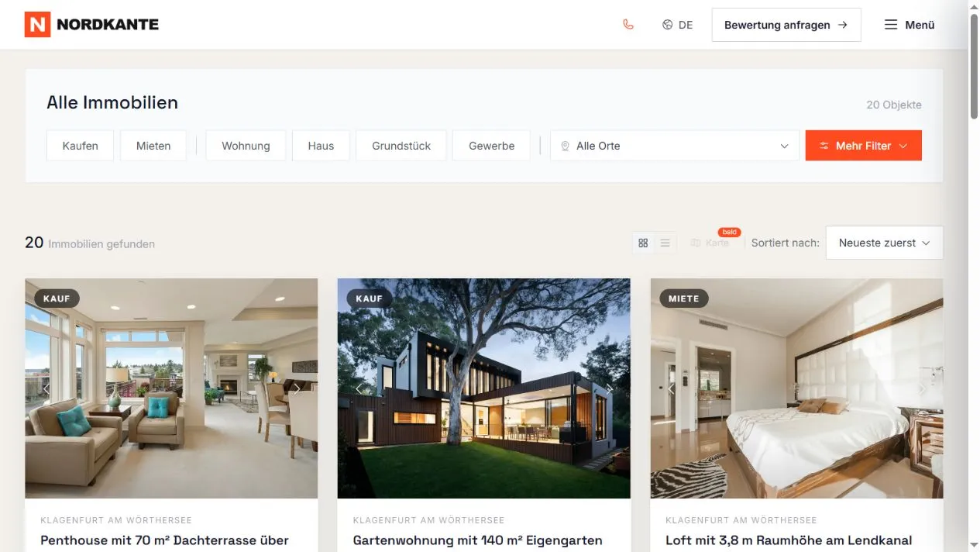Open the Gartenwohnung mit 140 m² Eigengarten listing
Viewport: 980px width, 552px height.
click(x=477, y=540)
